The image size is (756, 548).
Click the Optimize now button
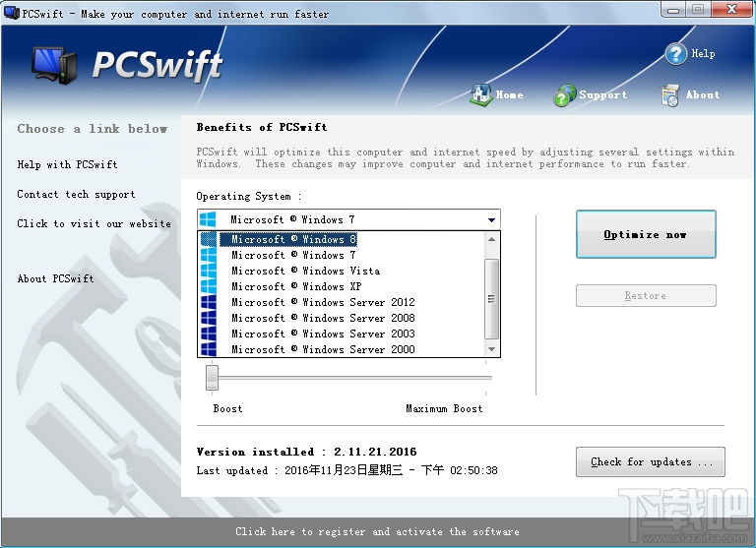pos(646,234)
